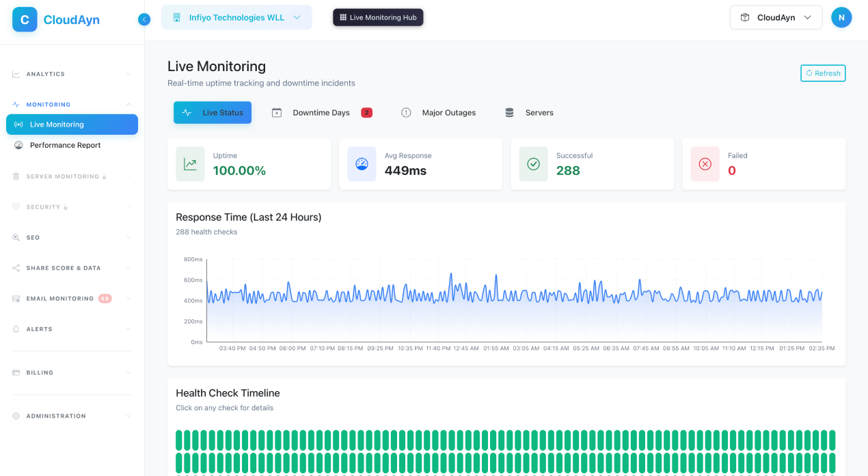Click the Refresh button
This screenshot has height=476, width=868.
(823, 73)
